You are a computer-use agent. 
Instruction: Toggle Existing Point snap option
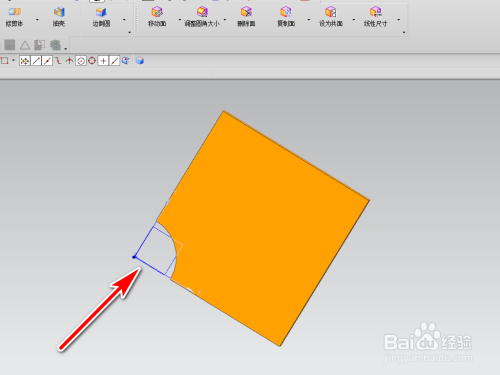(x=103, y=61)
